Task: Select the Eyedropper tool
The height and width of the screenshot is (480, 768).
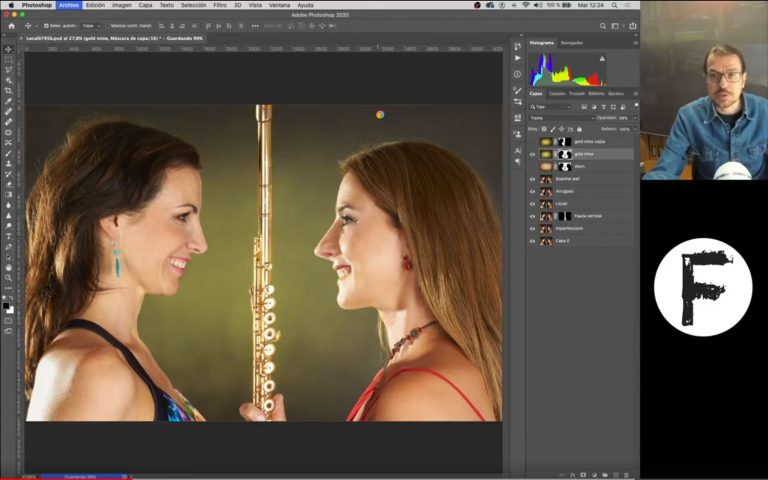Action: tap(8, 101)
